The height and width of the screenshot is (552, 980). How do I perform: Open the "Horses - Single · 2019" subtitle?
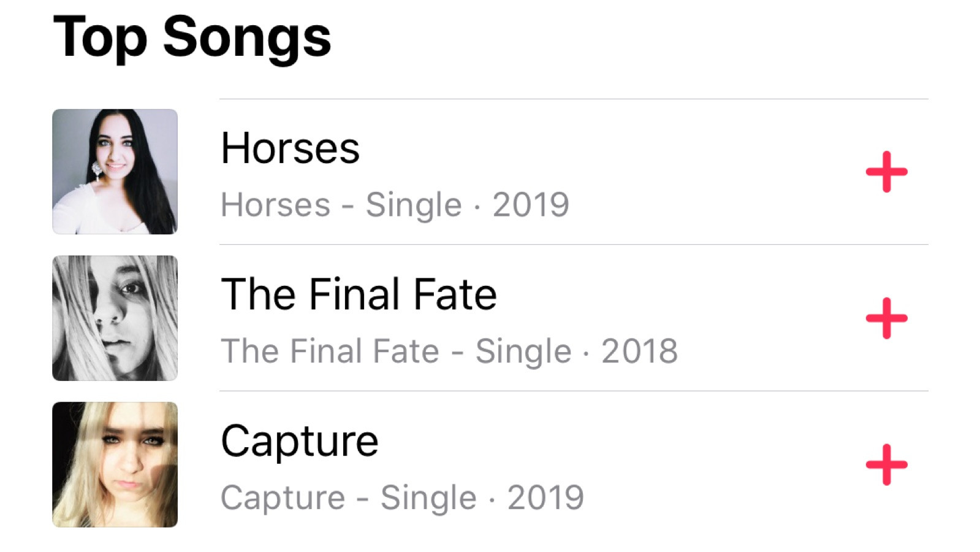tap(395, 205)
